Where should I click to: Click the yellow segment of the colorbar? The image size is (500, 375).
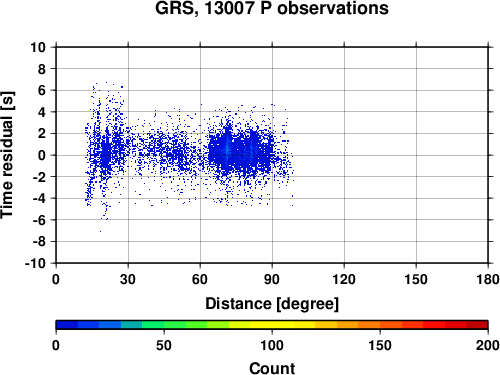[272, 325]
